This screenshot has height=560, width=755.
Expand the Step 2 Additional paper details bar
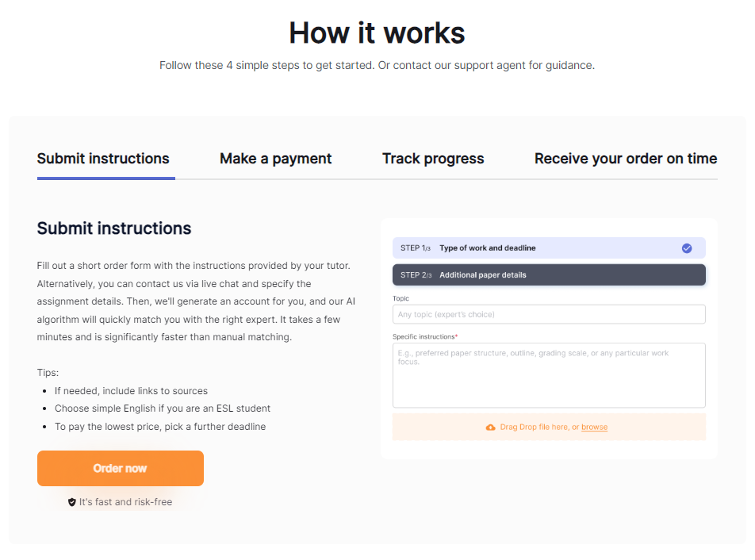point(549,275)
